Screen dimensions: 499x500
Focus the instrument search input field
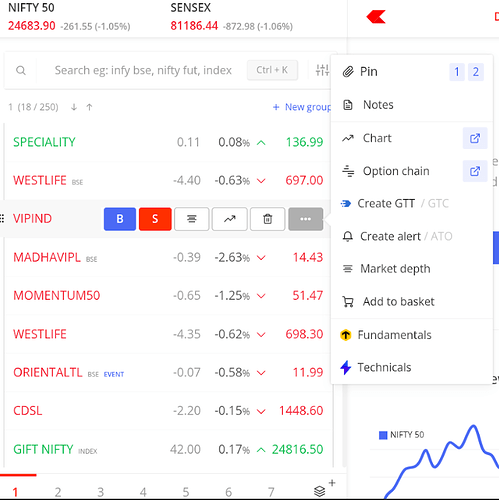(143, 70)
